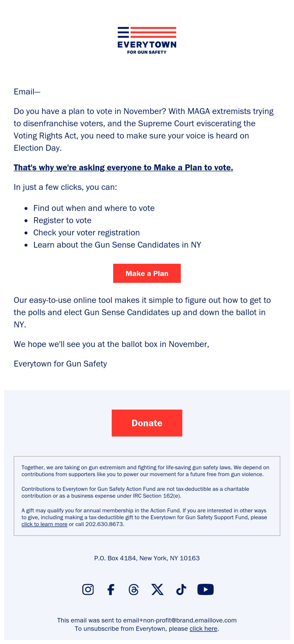The image size is (294, 644).
Task: Click 'Find out when and where to vote'
Action: [94, 208]
